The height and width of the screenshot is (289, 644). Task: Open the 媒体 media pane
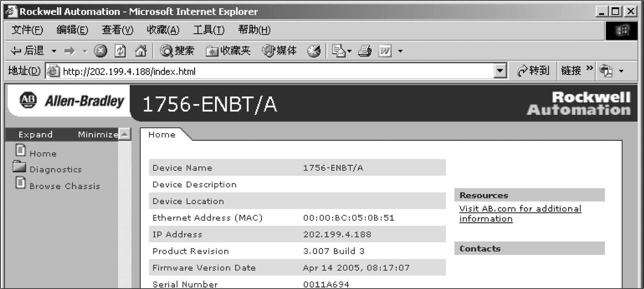point(279,51)
